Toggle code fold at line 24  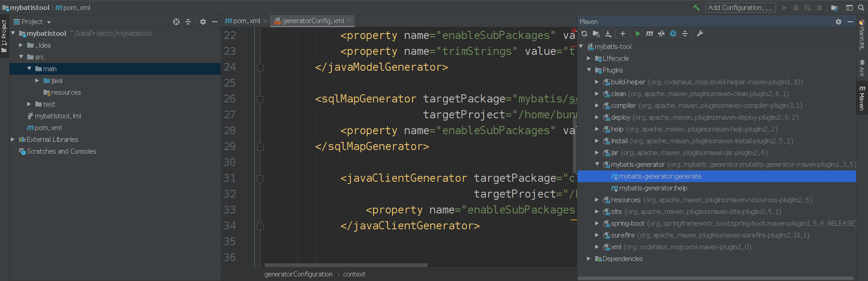260,67
